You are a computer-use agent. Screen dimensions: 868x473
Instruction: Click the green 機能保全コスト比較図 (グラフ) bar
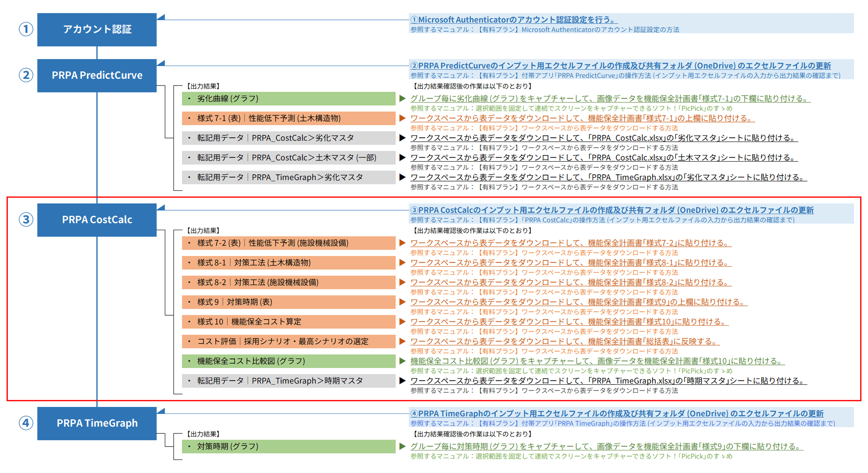(x=288, y=361)
